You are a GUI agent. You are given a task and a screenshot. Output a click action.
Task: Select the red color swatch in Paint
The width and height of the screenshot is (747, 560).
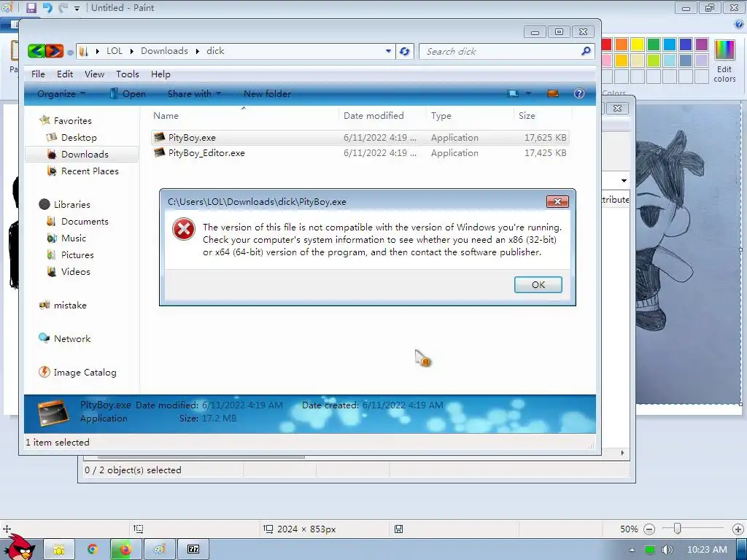click(x=606, y=44)
